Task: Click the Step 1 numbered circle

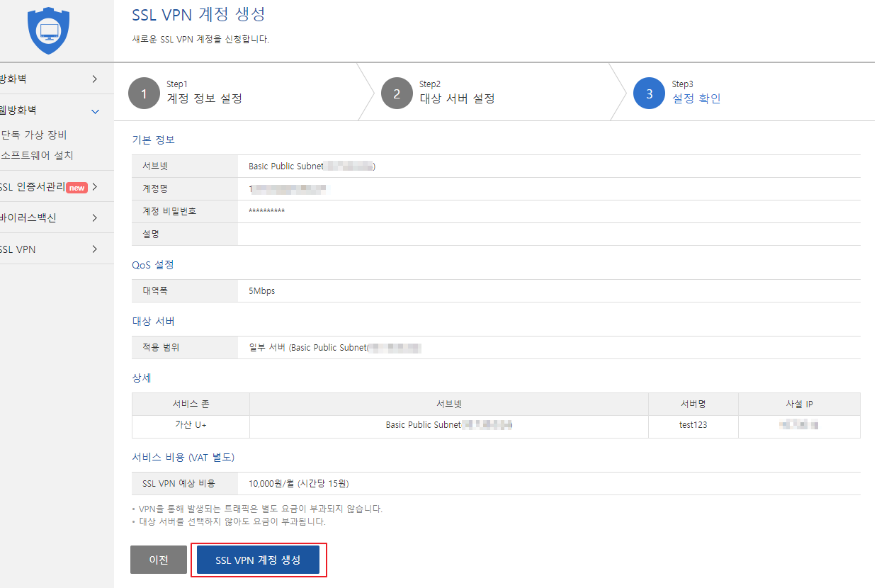Action: 144,94
